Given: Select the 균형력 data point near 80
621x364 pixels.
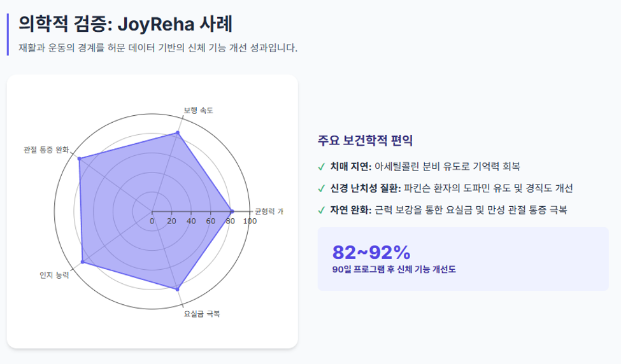Looking at the screenshot, I should [x=232, y=211].
